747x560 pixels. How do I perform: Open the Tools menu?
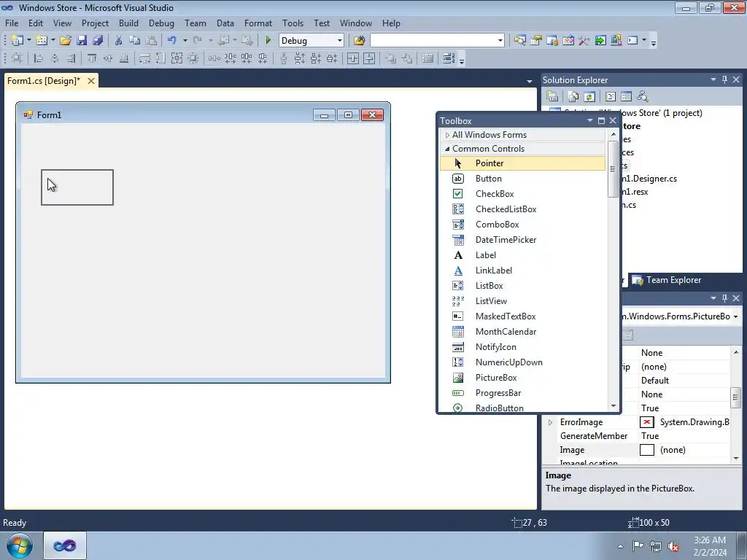pyautogui.click(x=293, y=23)
